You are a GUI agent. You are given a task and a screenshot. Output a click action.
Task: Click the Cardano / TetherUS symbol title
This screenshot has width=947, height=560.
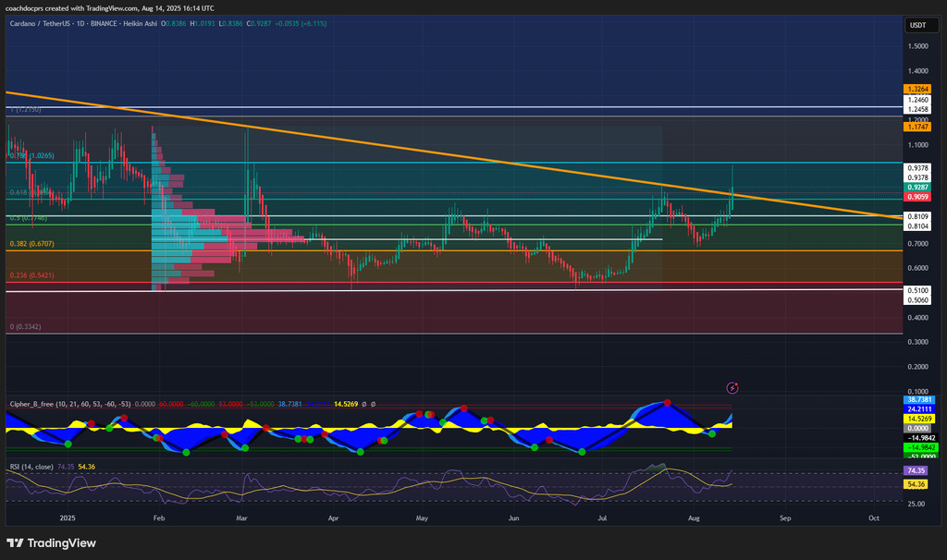47,22
